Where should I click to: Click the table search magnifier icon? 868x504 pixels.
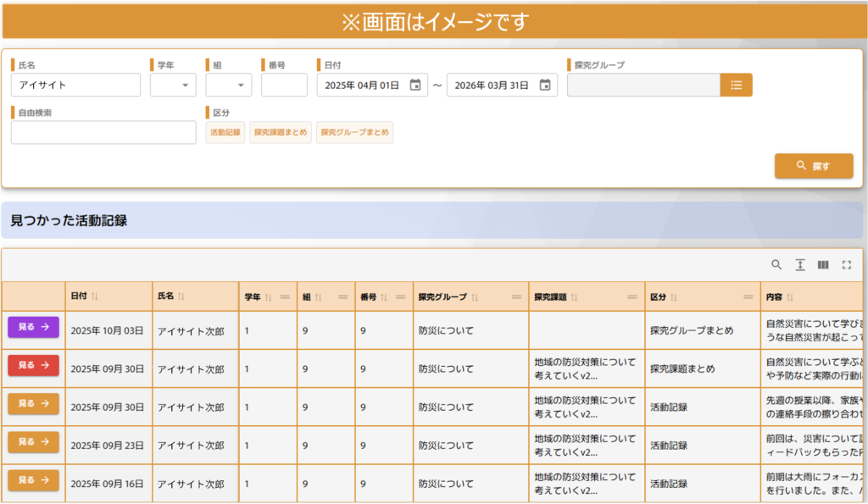[776, 265]
